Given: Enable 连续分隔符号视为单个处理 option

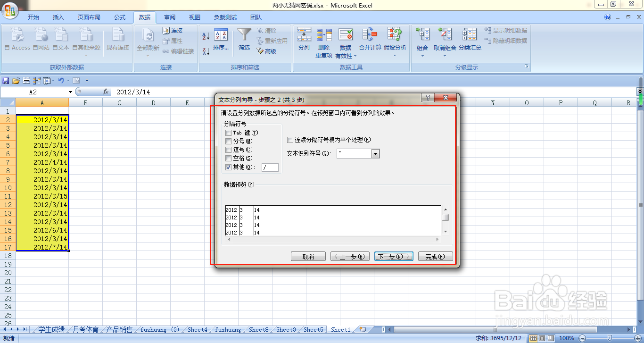Looking at the screenshot, I should coord(290,140).
